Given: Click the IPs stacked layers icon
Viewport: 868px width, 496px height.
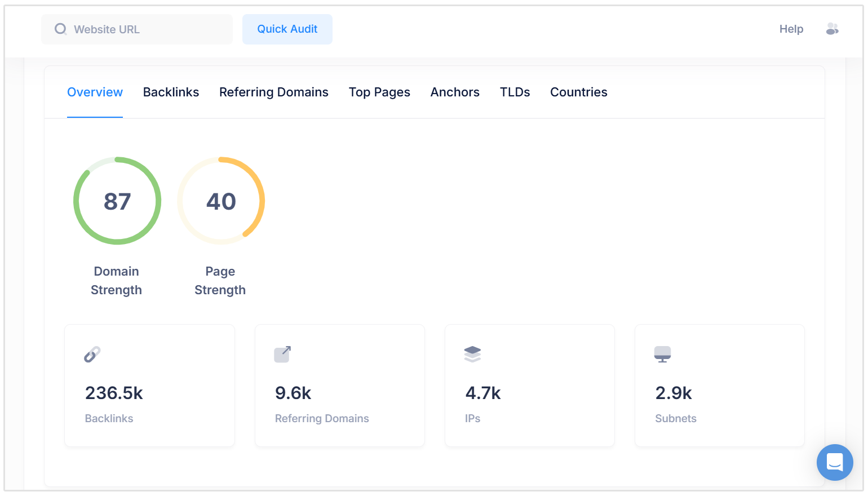Looking at the screenshot, I should 472,355.
